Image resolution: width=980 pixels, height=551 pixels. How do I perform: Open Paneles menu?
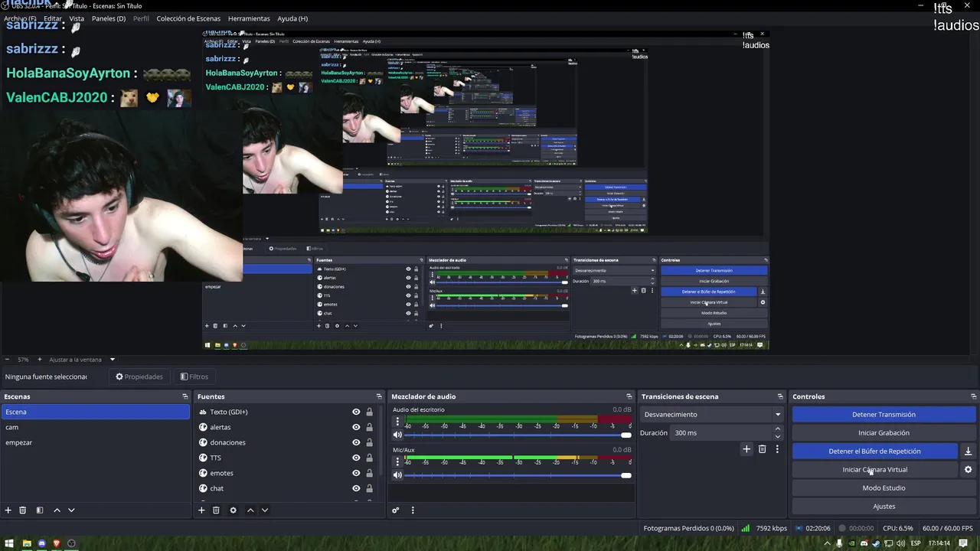click(x=109, y=18)
